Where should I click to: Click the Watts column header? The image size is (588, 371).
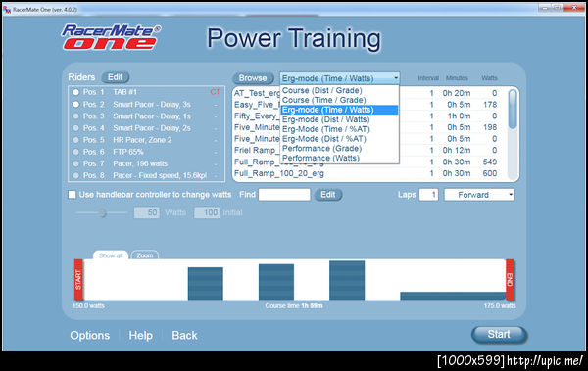pos(489,78)
